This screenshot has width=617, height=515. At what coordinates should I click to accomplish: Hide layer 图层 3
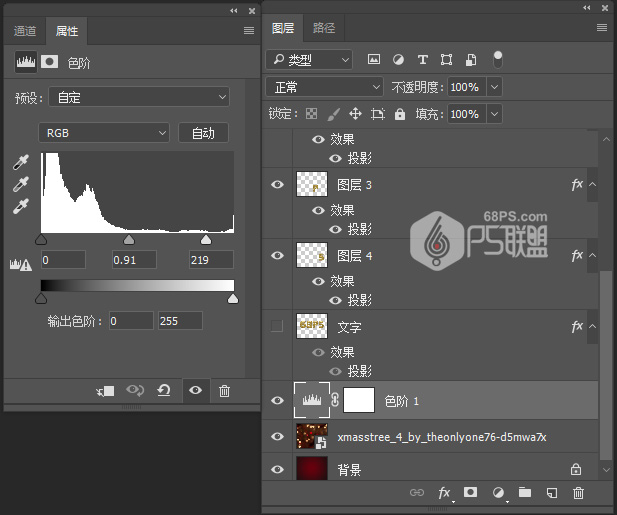[277, 185]
